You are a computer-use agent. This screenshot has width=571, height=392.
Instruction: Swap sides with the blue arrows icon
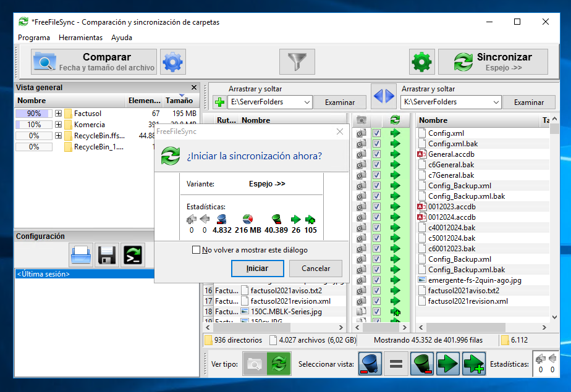(x=383, y=96)
